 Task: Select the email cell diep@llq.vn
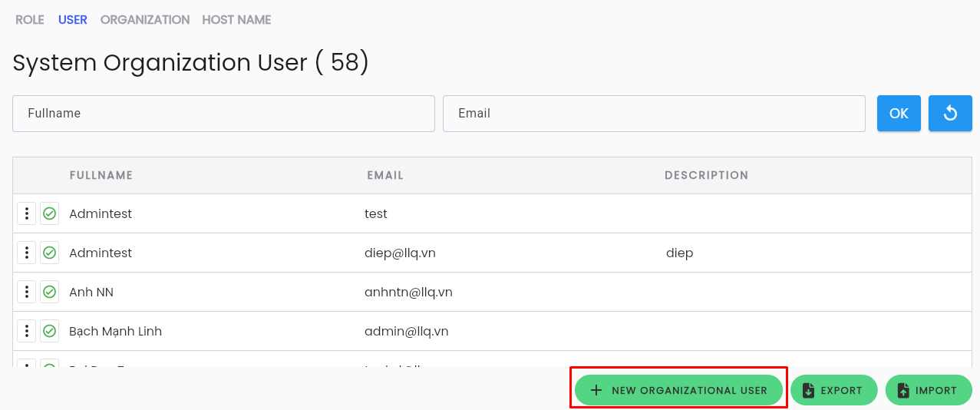click(x=400, y=253)
